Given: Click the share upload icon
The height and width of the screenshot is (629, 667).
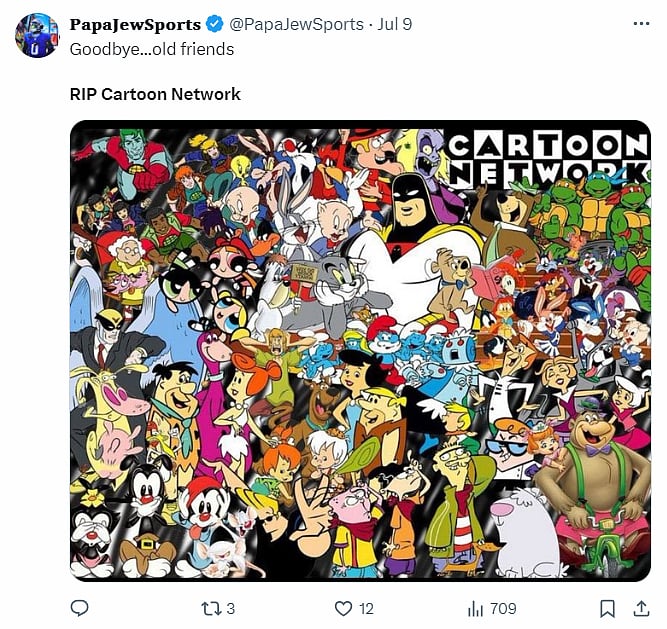Looking at the screenshot, I should click(x=641, y=608).
